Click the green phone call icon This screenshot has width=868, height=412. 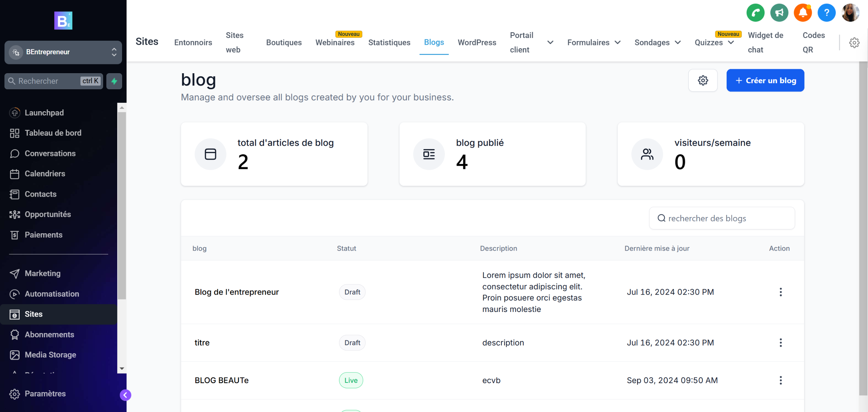pos(755,13)
